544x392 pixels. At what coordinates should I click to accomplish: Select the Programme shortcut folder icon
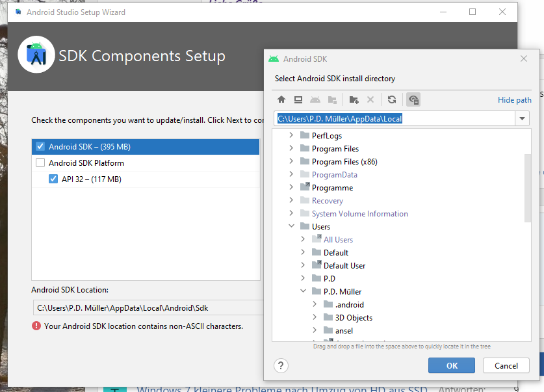(x=305, y=187)
